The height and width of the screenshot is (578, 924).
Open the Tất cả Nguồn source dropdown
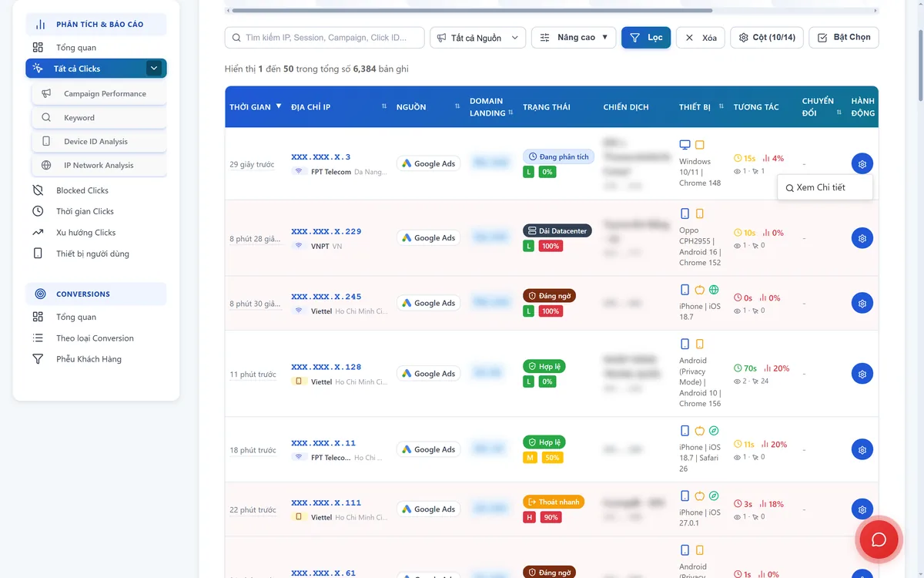[478, 38]
